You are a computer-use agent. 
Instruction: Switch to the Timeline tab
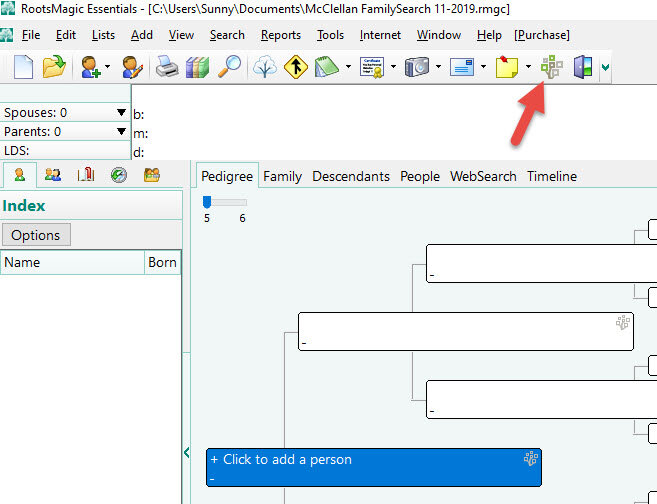[x=552, y=176]
